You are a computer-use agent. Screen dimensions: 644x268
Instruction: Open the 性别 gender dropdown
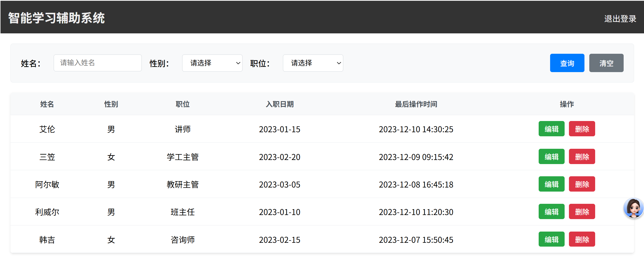pos(212,63)
